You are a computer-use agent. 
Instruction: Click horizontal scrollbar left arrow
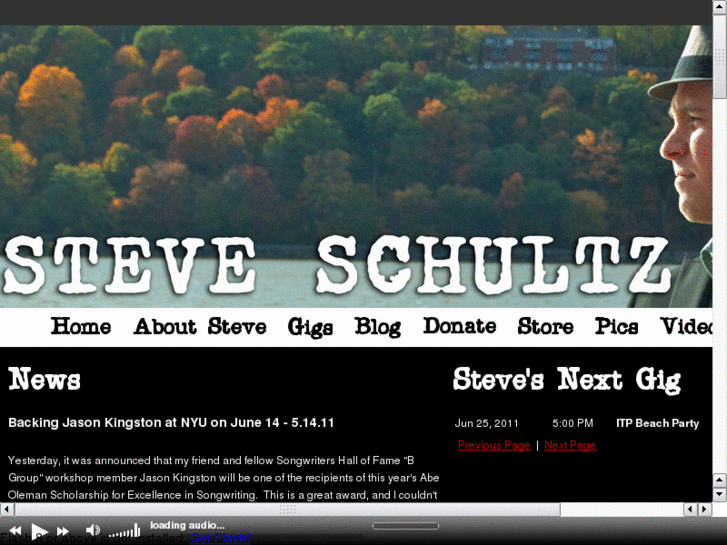click(x=6, y=509)
